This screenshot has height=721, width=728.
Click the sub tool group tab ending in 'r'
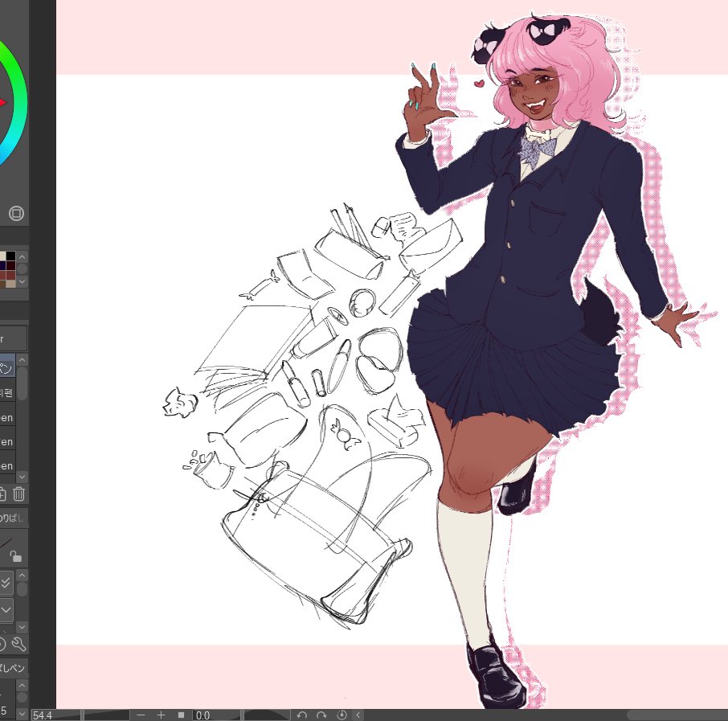[13, 338]
